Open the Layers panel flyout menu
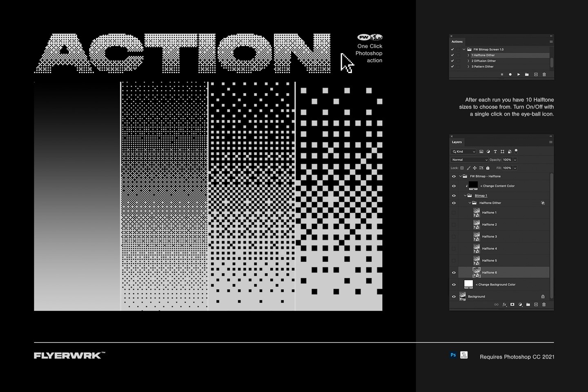 pyautogui.click(x=550, y=142)
